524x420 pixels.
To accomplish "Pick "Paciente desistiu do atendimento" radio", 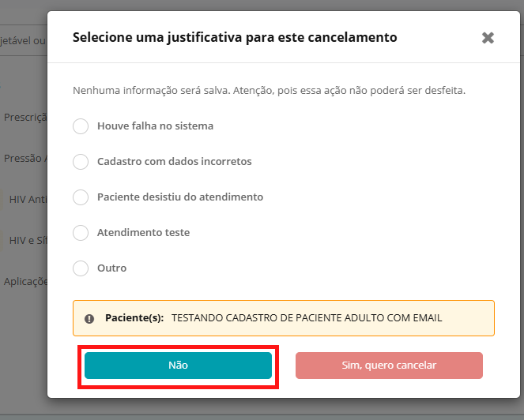I will click(x=81, y=197).
